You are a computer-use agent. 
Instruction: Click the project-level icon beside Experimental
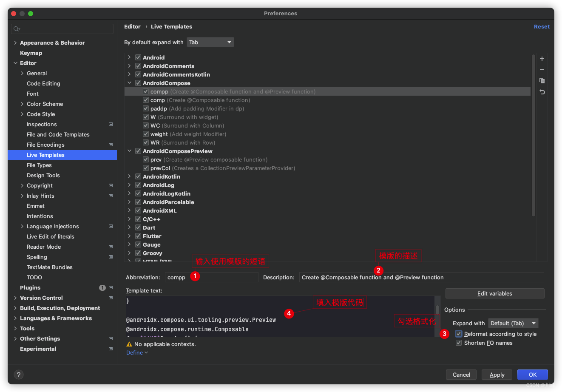(x=111, y=349)
